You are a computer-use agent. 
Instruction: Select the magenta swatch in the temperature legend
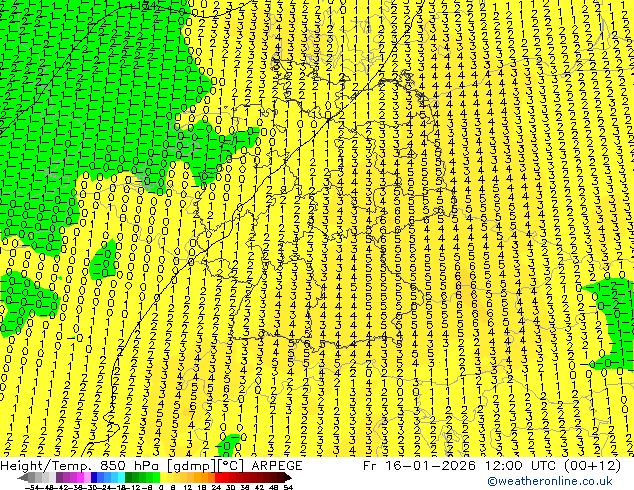pos(80,477)
